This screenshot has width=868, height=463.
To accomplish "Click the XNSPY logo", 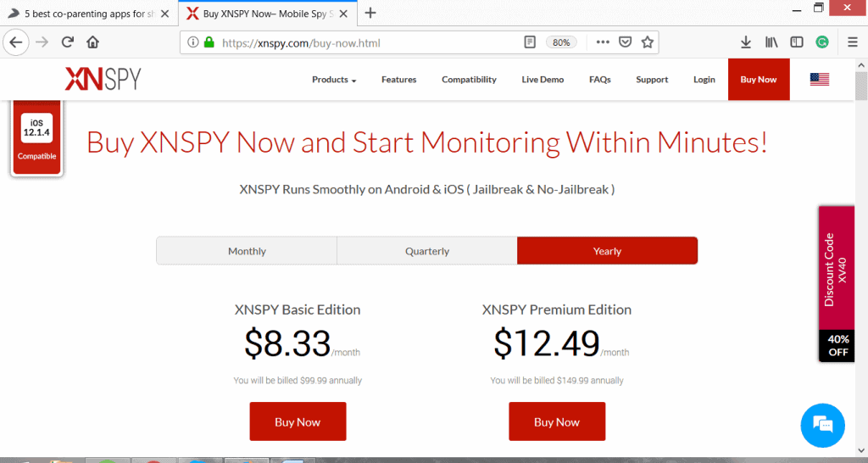I will [x=103, y=79].
